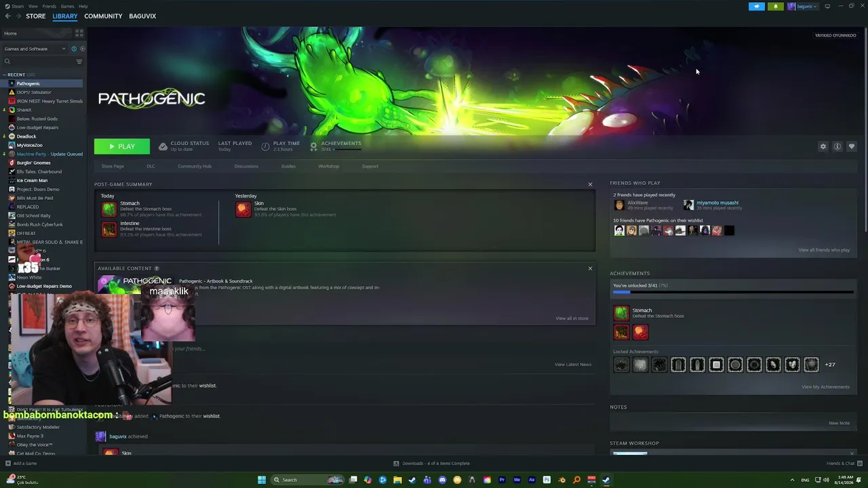Open AlixWave's friend avatar
Screen dimensions: 868x488
619,205
